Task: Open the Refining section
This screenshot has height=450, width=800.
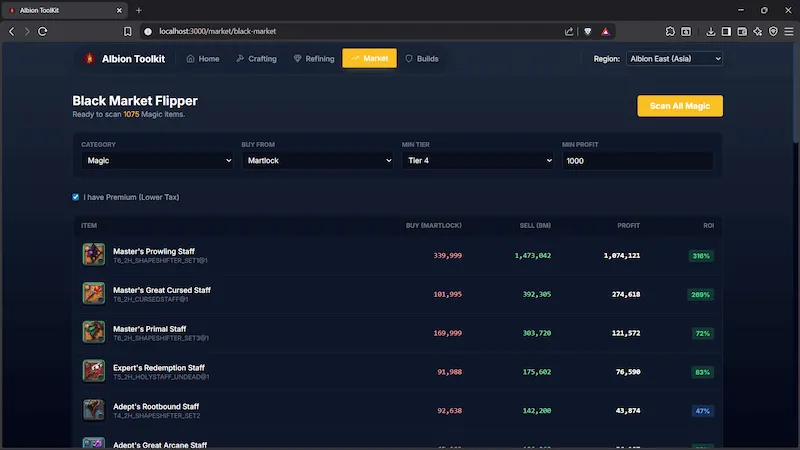Action: pyautogui.click(x=314, y=59)
